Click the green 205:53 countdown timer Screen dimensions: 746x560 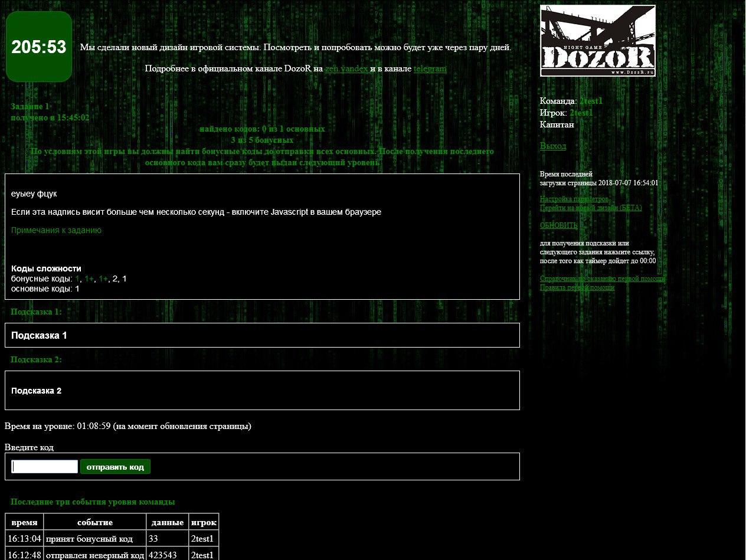tap(39, 47)
